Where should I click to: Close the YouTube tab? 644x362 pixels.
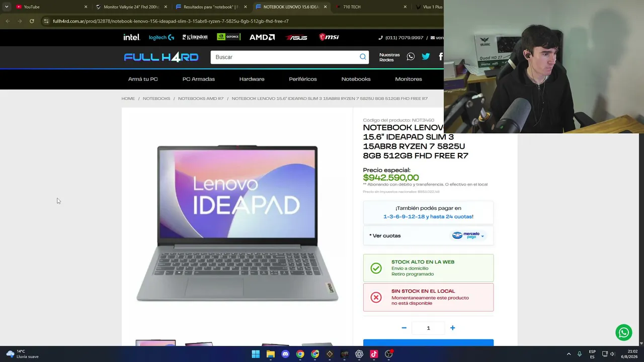click(x=86, y=7)
